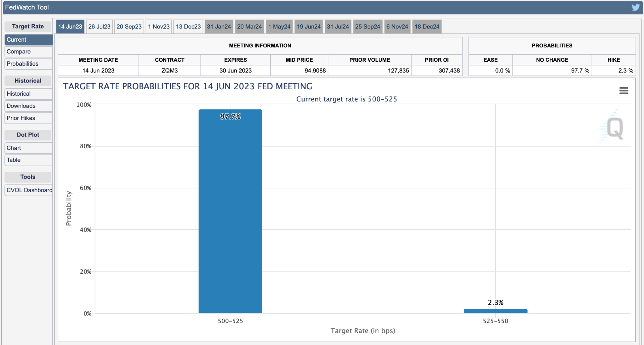
Task: Open the 1 Nov23 meeting tab
Action: pyautogui.click(x=159, y=27)
